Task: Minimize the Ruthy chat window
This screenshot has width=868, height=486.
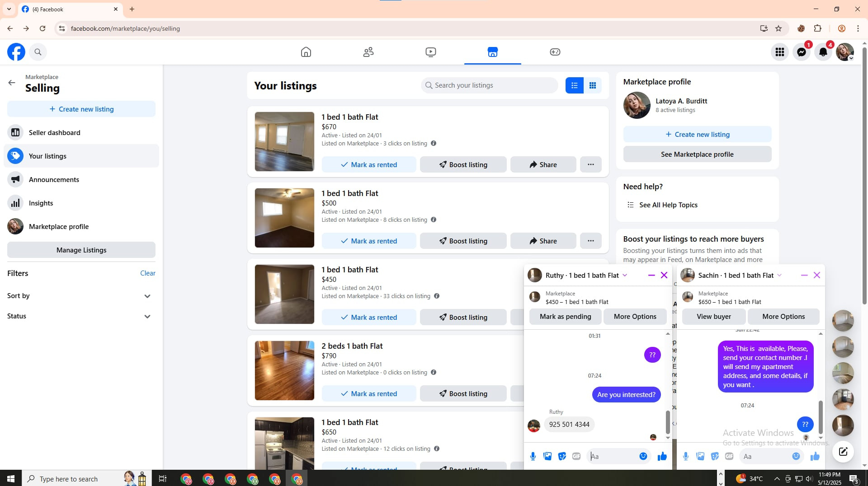Action: 651,275
